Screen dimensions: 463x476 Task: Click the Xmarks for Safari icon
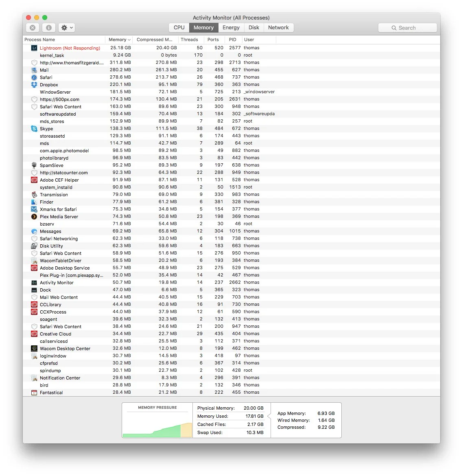tap(34, 209)
